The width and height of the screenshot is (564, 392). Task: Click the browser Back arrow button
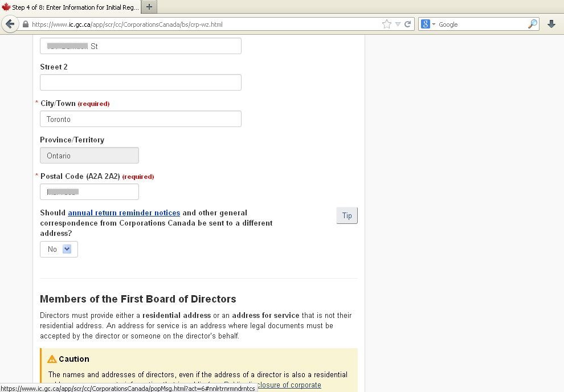(x=9, y=24)
